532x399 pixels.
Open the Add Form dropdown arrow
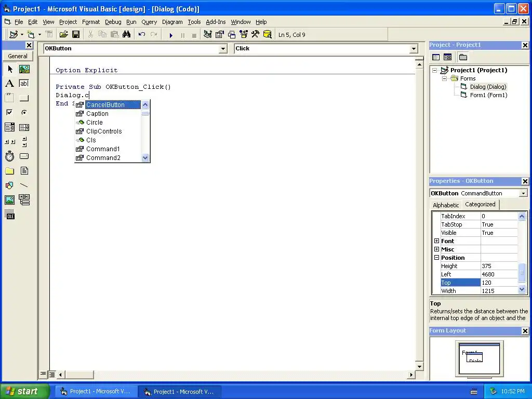39,35
